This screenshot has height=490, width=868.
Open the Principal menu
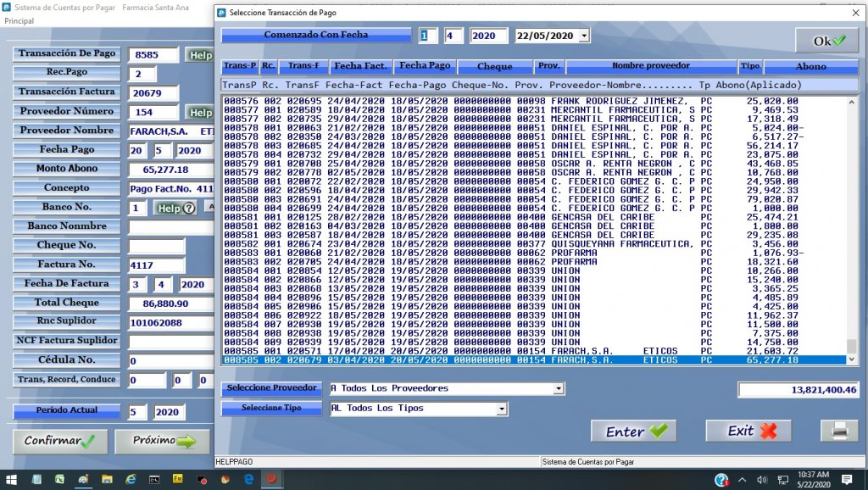click(19, 20)
